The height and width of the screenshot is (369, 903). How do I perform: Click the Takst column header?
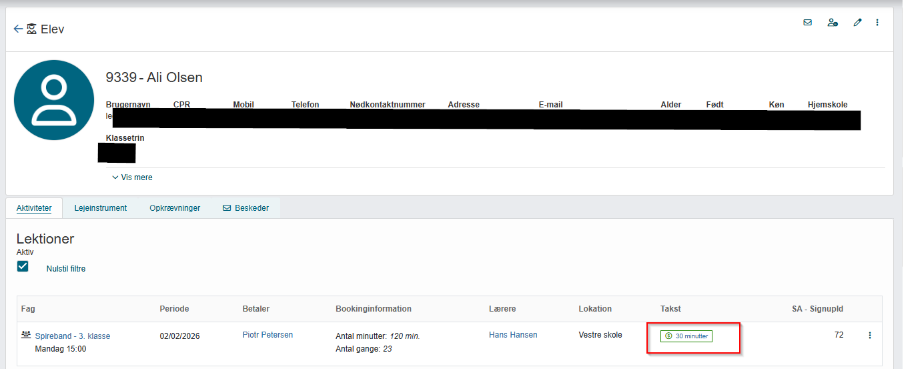click(670, 309)
